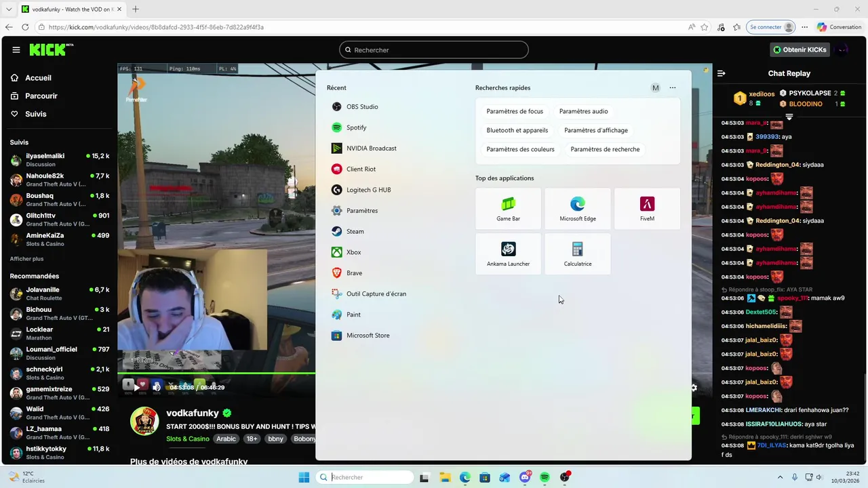This screenshot has width=868, height=488.
Task: Open Game Bar top application tile
Action: [x=508, y=209]
